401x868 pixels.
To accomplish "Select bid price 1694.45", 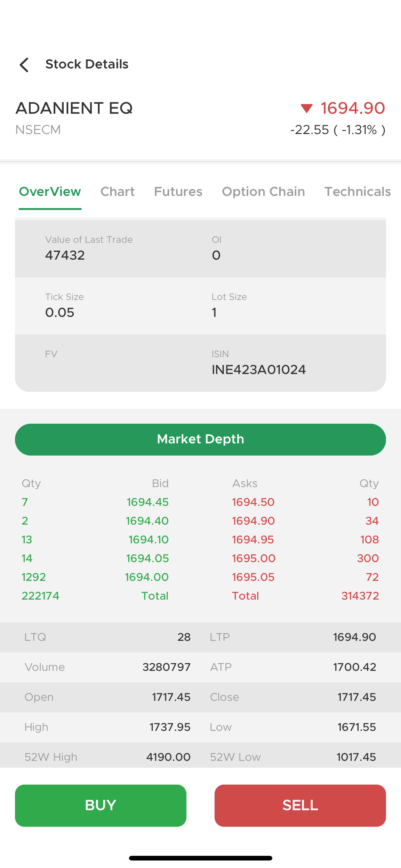I will 147,502.
